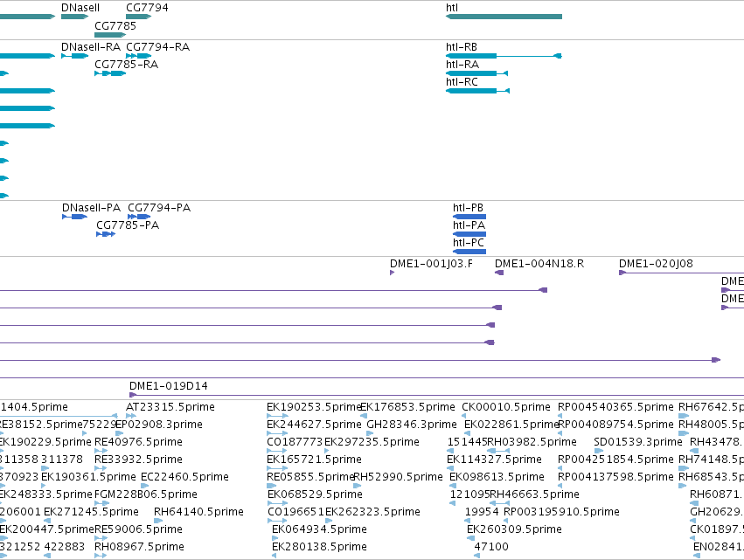Screen dimensions: 744x560
Task: Select CG7785-PA protein feature
Action: [106, 234]
